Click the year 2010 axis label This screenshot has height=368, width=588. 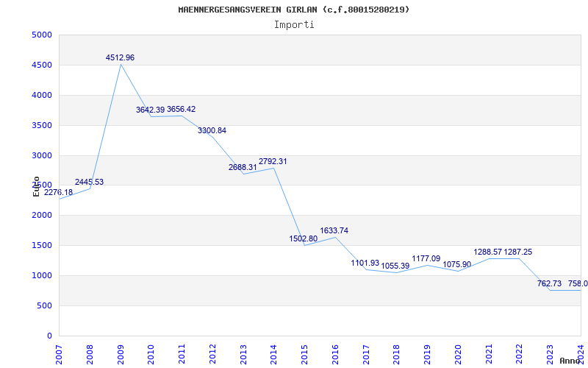click(151, 354)
